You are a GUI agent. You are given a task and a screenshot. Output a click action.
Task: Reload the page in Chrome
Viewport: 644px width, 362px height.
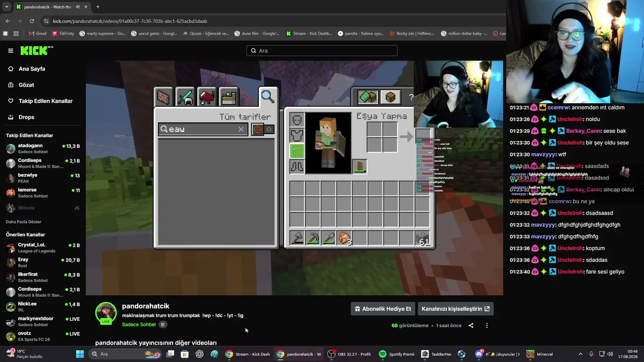point(32,21)
